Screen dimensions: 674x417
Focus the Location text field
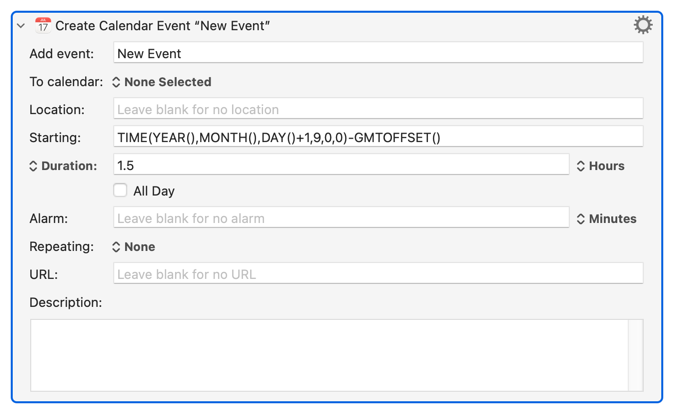378,110
